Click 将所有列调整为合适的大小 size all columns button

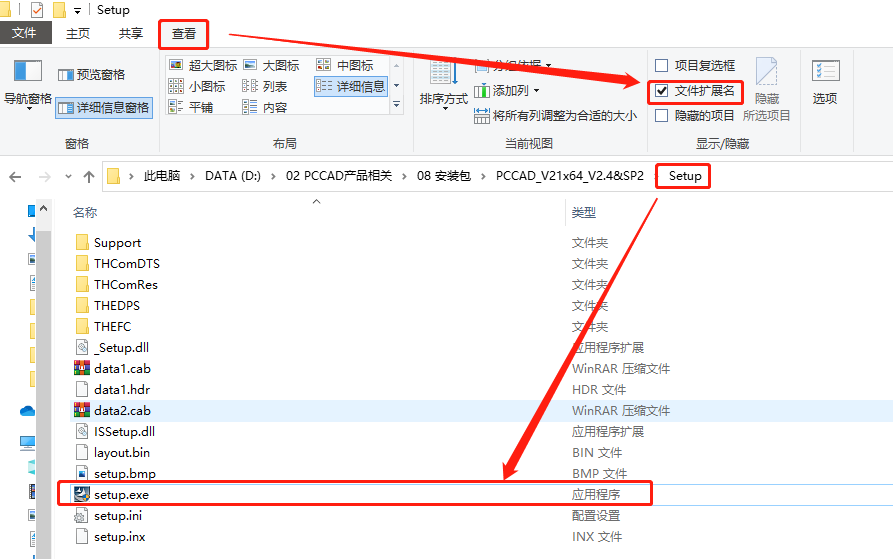pyautogui.click(x=556, y=116)
